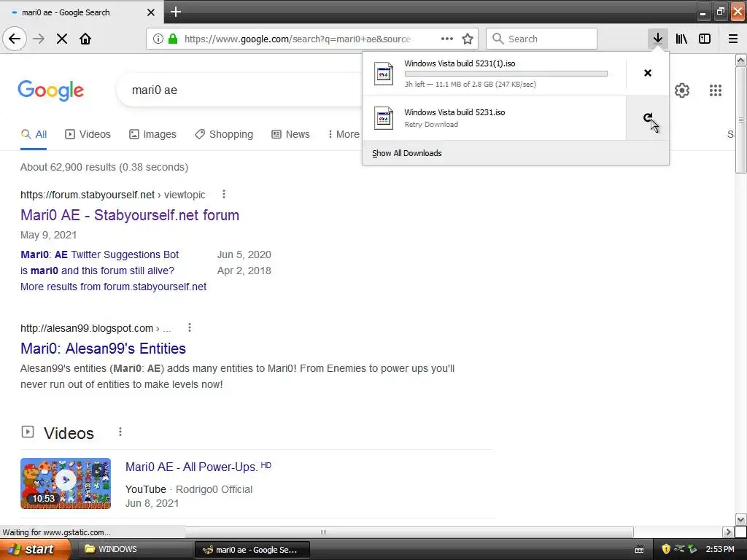The height and width of the screenshot is (560, 747).
Task: Click the green padlock security icon
Action: (173, 39)
